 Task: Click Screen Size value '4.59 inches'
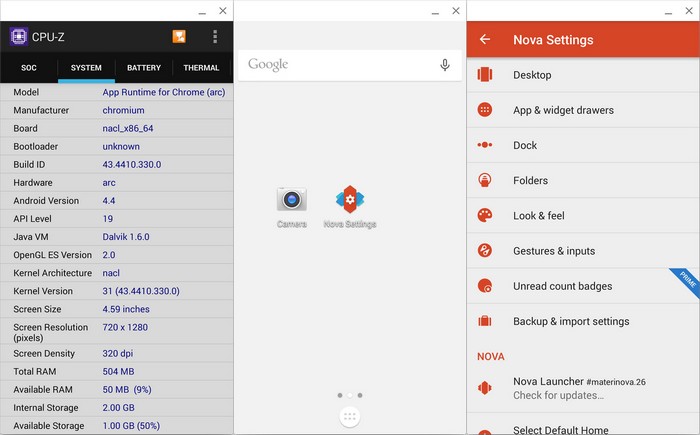point(126,309)
